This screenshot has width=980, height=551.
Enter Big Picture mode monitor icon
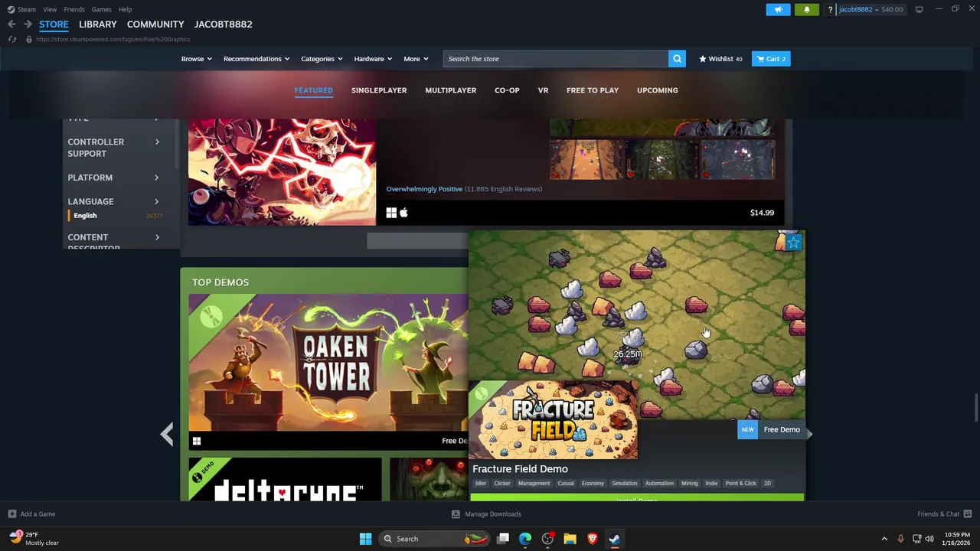coord(919,9)
